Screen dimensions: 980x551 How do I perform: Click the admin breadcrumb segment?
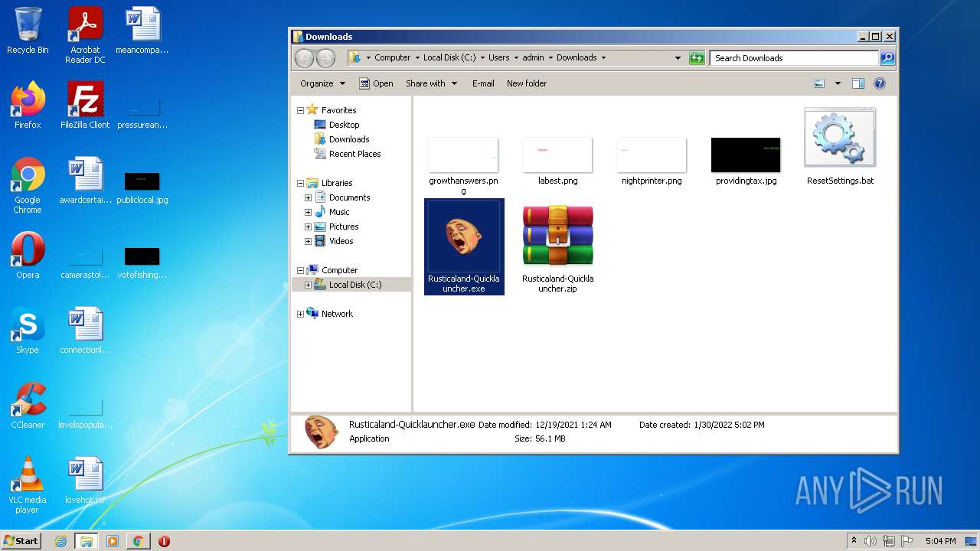[x=533, y=58]
